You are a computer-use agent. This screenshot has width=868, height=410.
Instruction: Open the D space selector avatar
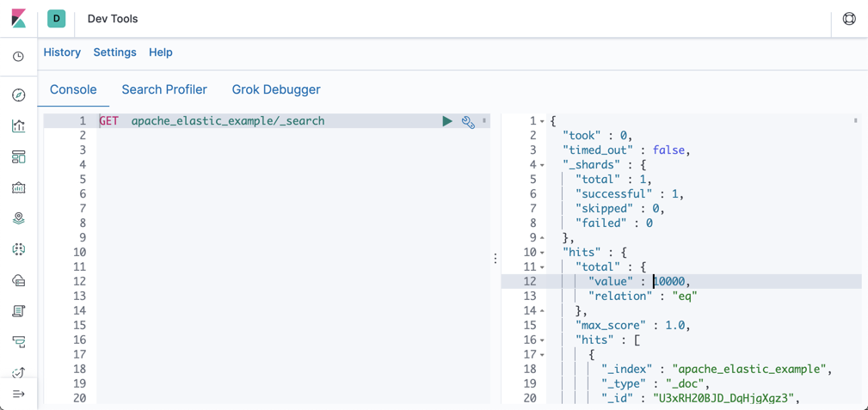[57, 19]
